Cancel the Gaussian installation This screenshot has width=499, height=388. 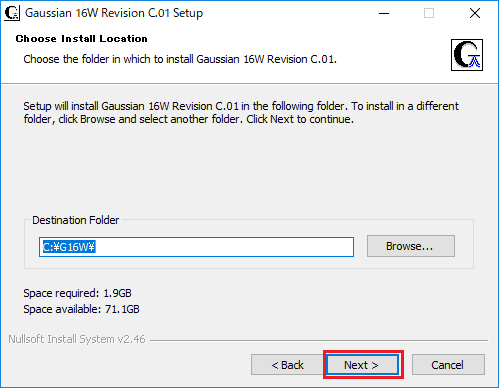[448, 365]
